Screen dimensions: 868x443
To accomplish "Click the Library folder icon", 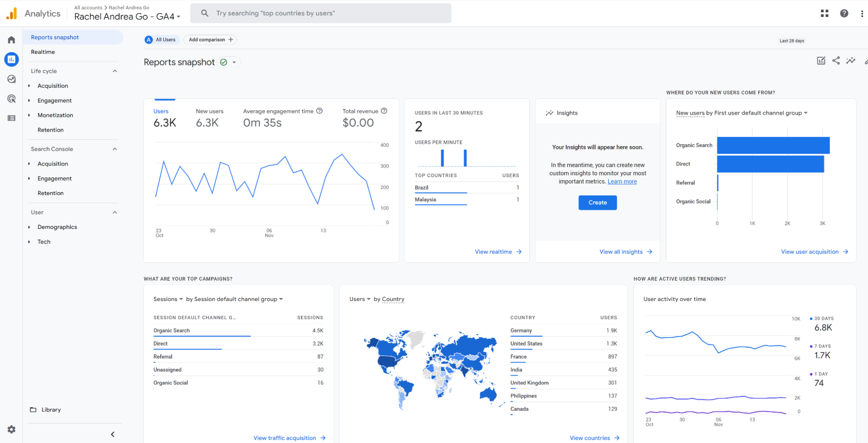I will pos(33,410).
